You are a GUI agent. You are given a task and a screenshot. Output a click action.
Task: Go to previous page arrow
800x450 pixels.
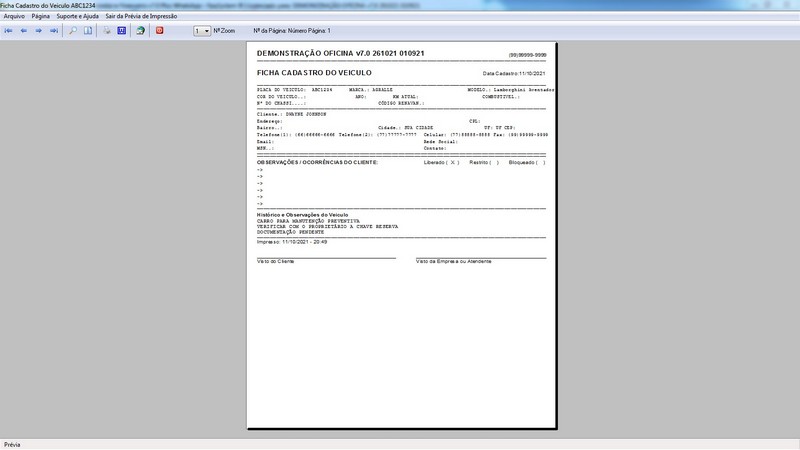[23, 31]
